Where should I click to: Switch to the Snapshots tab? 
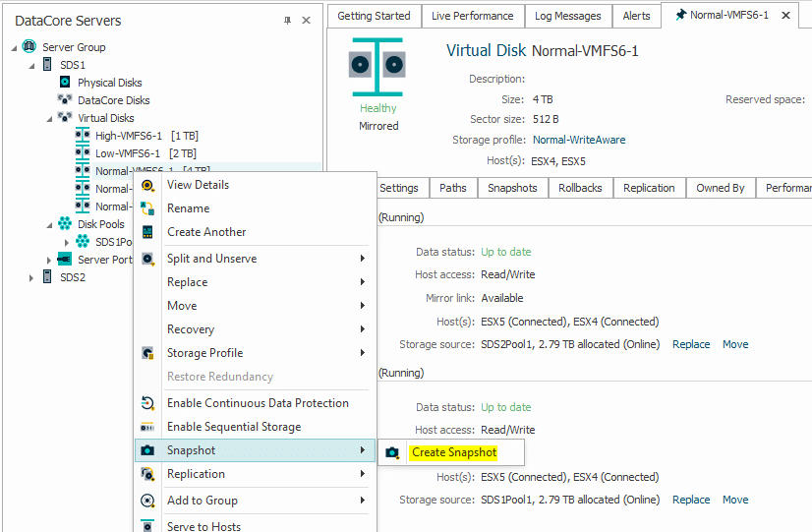coord(512,188)
